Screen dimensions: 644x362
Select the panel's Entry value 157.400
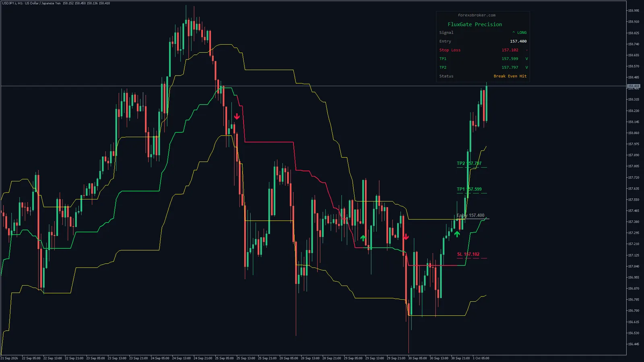click(518, 41)
